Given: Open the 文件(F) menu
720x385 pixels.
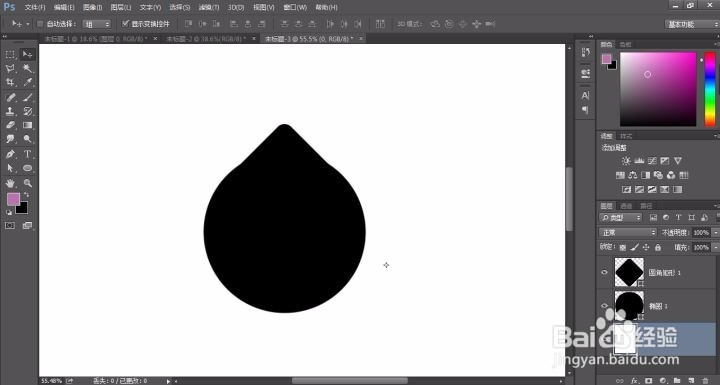Looking at the screenshot, I should click(35, 7).
